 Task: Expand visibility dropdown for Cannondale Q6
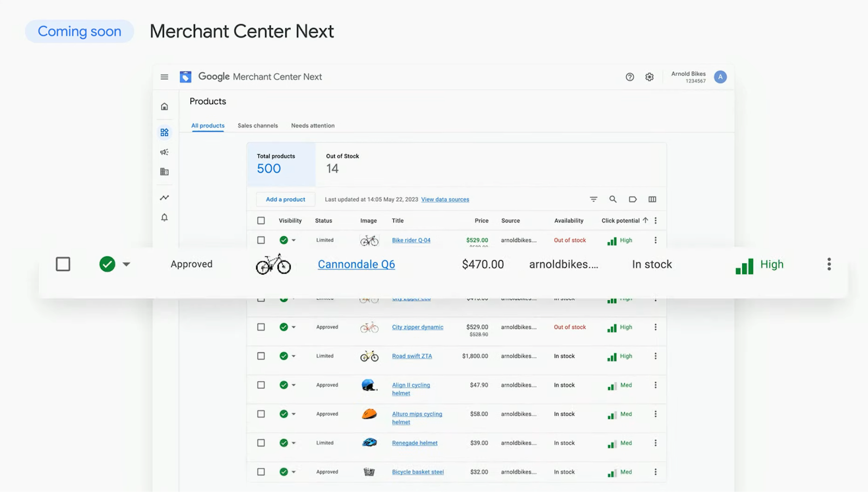click(126, 264)
